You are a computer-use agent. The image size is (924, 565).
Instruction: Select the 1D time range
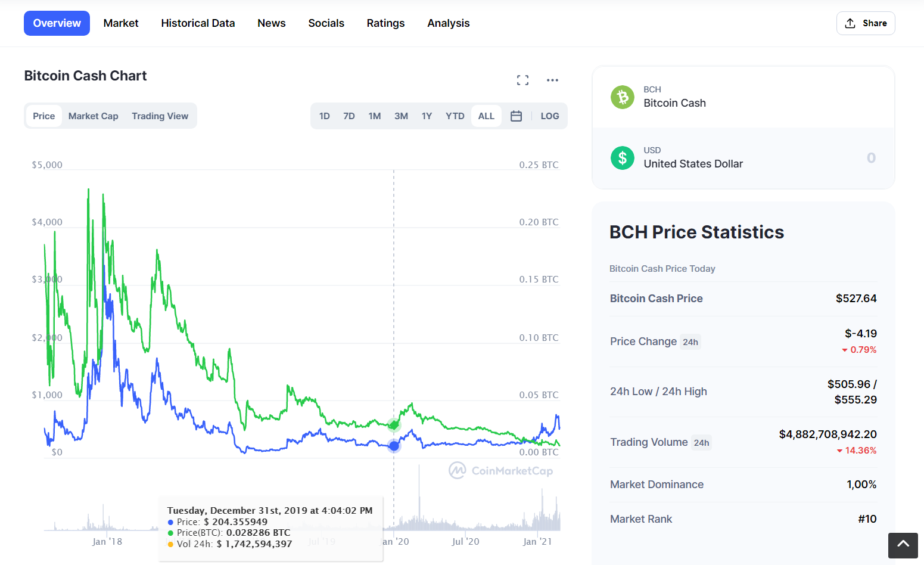[x=325, y=116]
